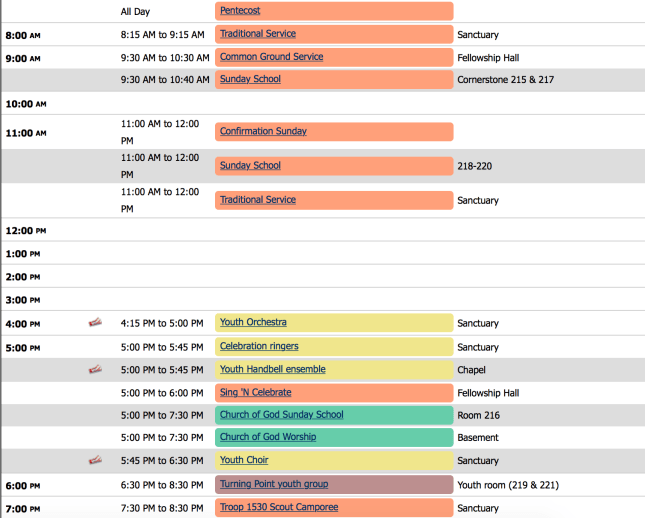Open the Celebration ringers event

tap(258, 346)
